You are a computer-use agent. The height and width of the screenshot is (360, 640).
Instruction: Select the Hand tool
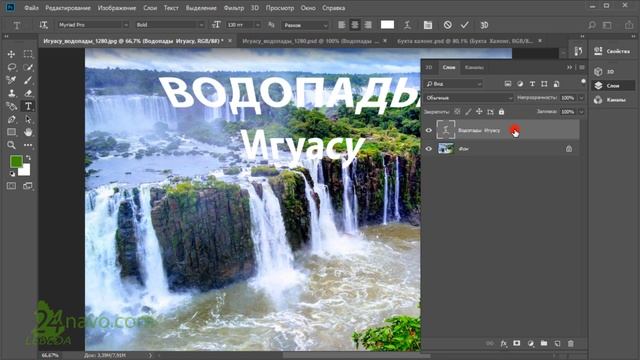click(x=28, y=132)
